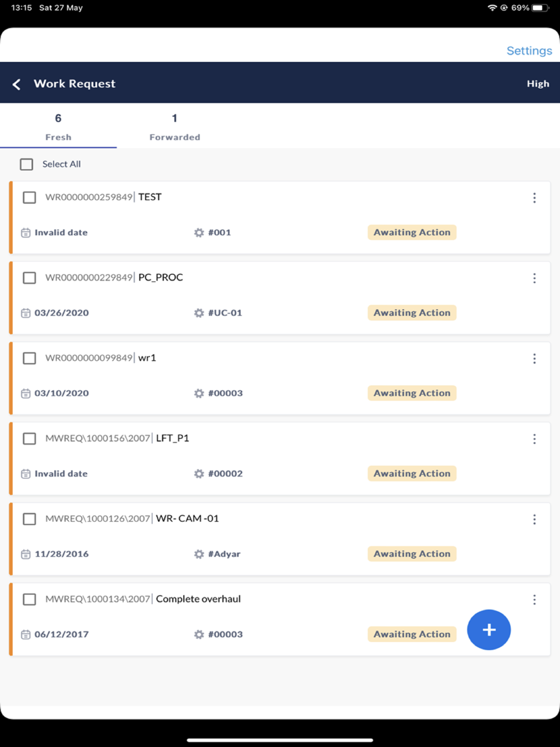Screen dimensions: 560x747
Task: Switch to the Forwarded tab
Action: (175, 127)
